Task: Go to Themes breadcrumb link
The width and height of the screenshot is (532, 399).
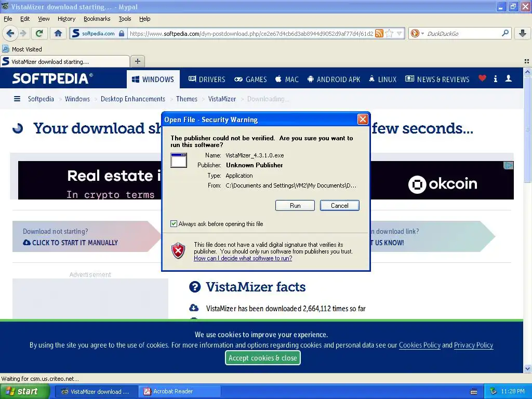Action: (187, 99)
